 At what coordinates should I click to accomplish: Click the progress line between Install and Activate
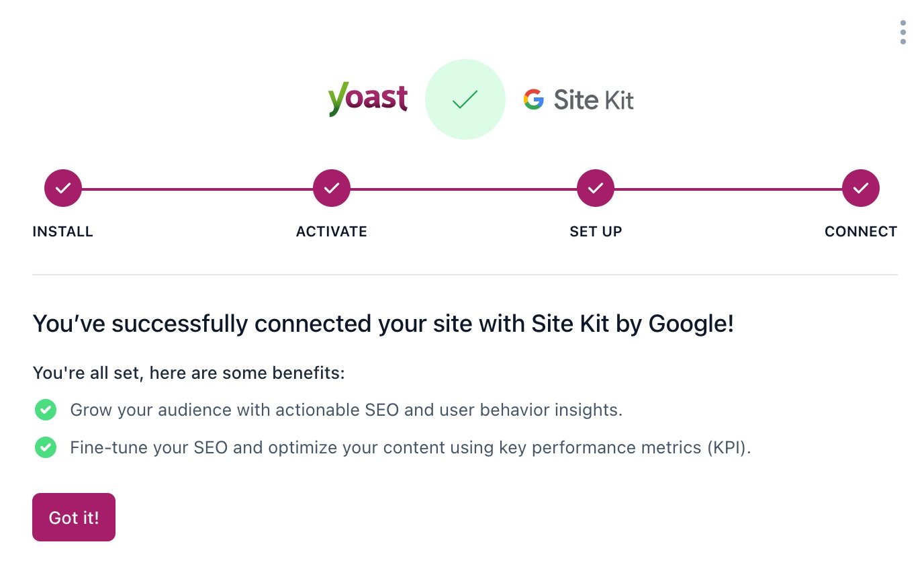pyautogui.click(x=197, y=189)
